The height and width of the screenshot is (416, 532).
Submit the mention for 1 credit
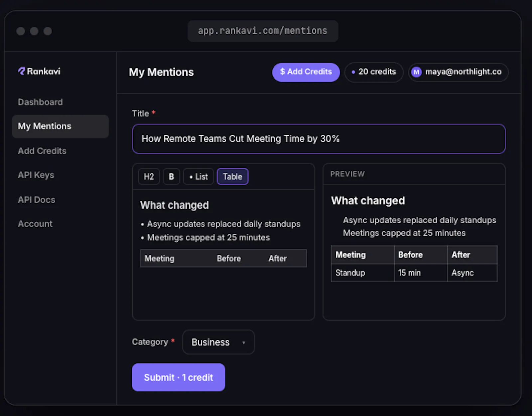pyautogui.click(x=179, y=377)
